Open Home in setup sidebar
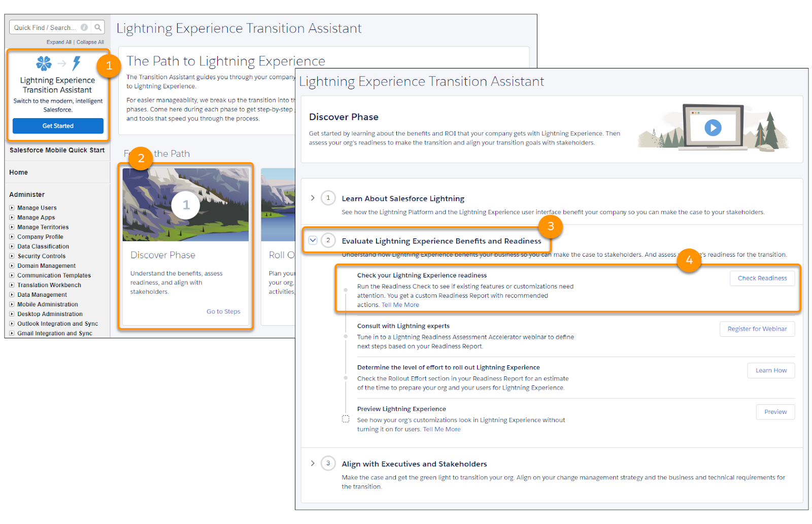Screen dimensions: 812x524 click(18, 172)
